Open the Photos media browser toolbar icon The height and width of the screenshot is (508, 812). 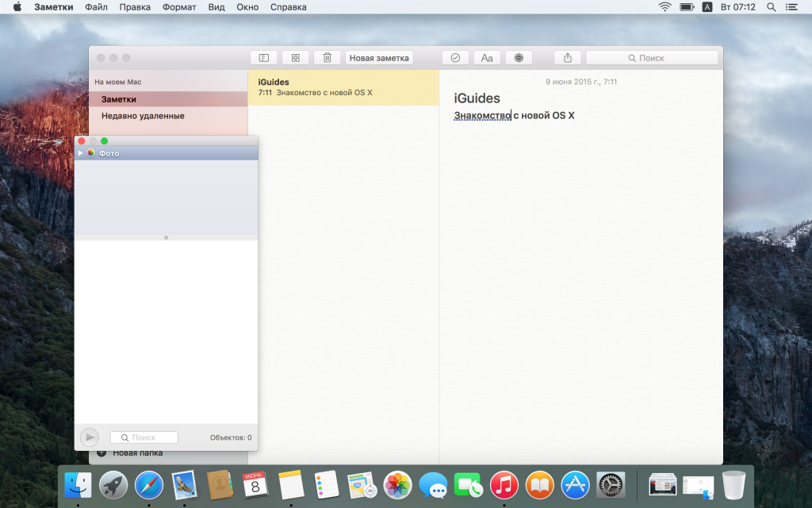click(519, 58)
